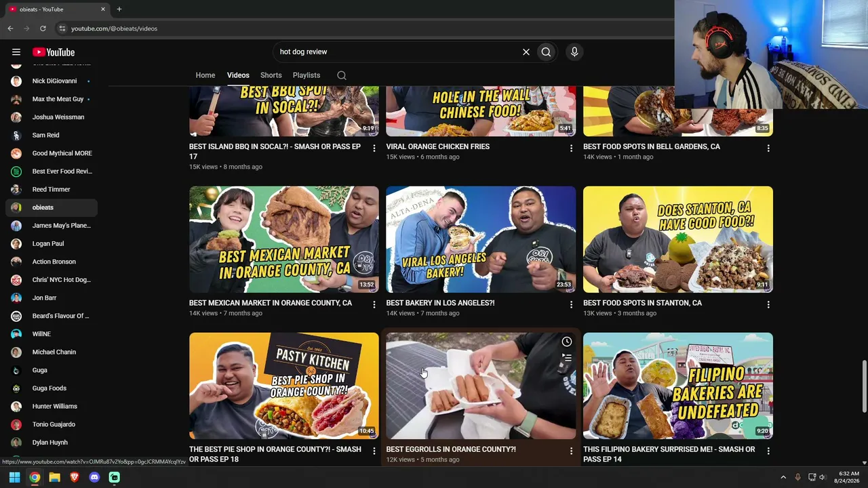868x488 pixels.
Task: Select the obieats subscription entry
Action: [x=52, y=207]
